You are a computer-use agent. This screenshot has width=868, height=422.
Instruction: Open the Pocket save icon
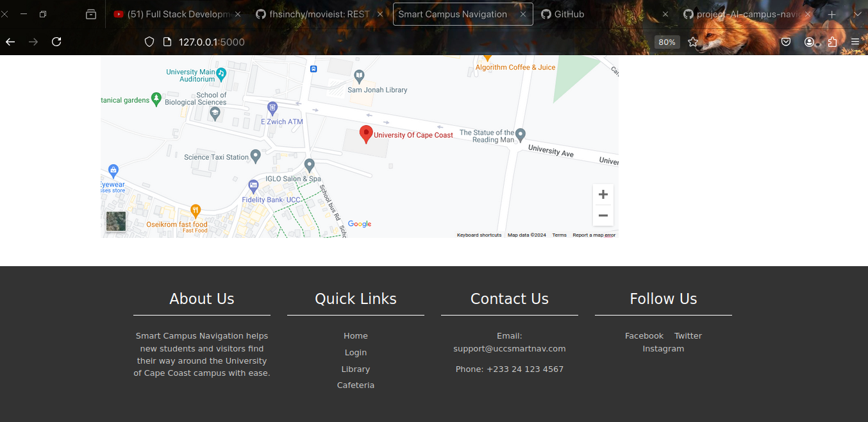(786, 42)
